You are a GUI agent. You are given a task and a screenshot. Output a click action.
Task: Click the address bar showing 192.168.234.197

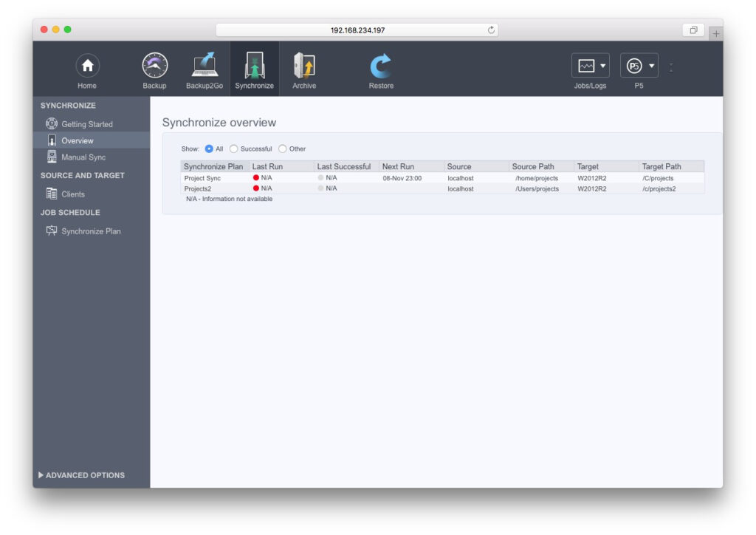click(x=357, y=30)
